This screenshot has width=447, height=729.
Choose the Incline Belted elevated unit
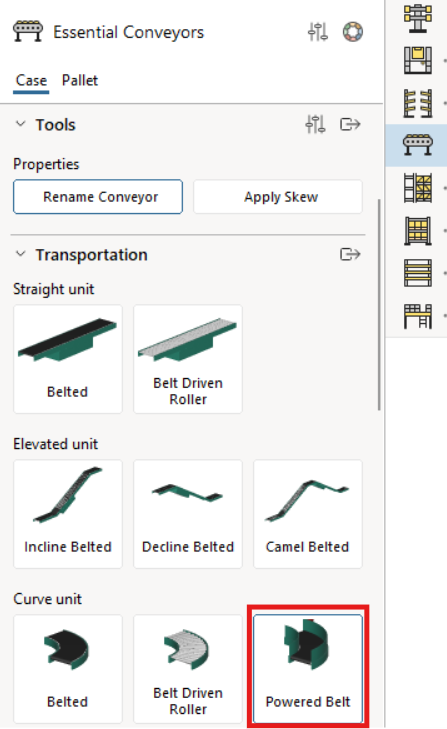[x=67, y=514]
